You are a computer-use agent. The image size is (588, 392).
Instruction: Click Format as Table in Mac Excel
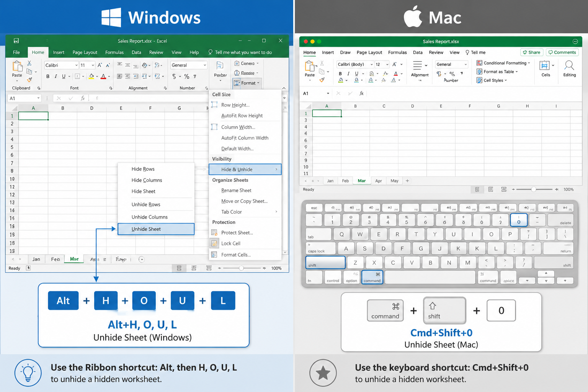(x=497, y=72)
